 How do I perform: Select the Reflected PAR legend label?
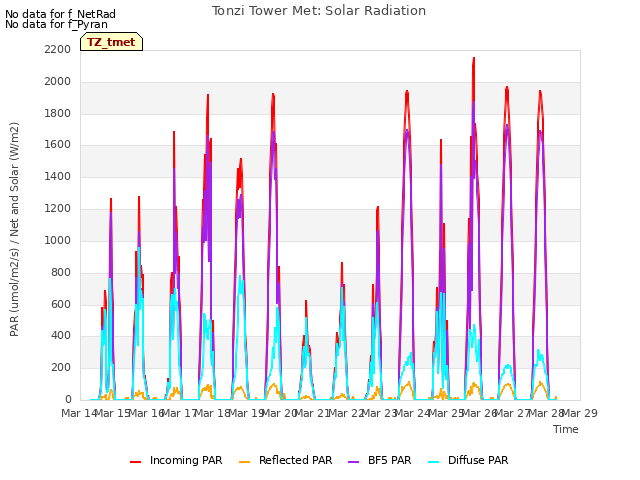(296, 460)
